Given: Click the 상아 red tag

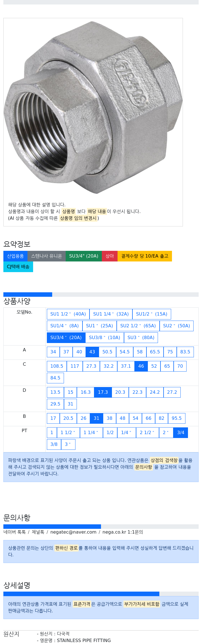Looking at the screenshot, I should (x=110, y=256).
